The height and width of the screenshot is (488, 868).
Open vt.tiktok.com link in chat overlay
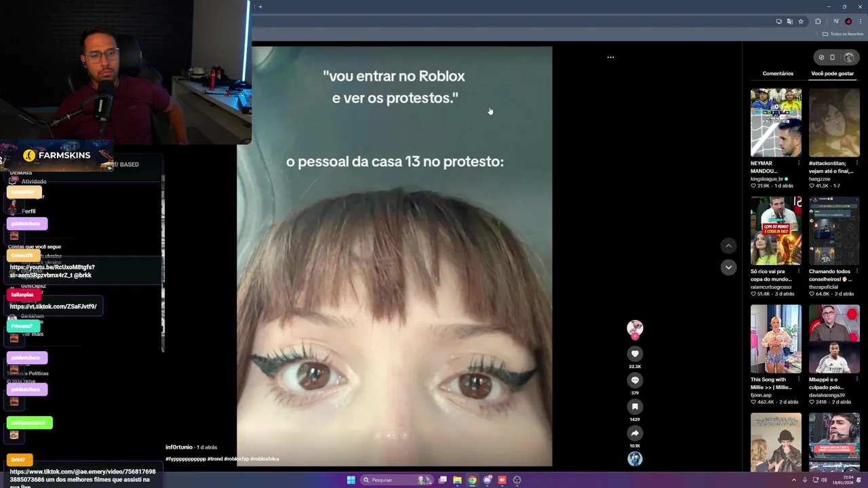(53, 306)
